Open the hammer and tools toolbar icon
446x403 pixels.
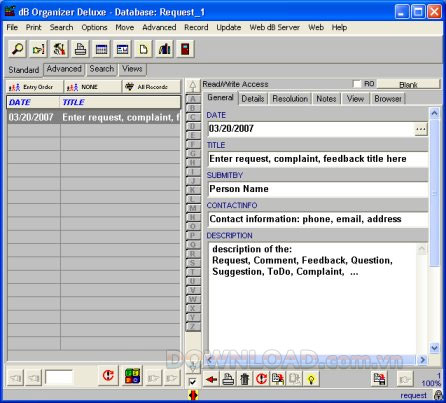coord(59,49)
